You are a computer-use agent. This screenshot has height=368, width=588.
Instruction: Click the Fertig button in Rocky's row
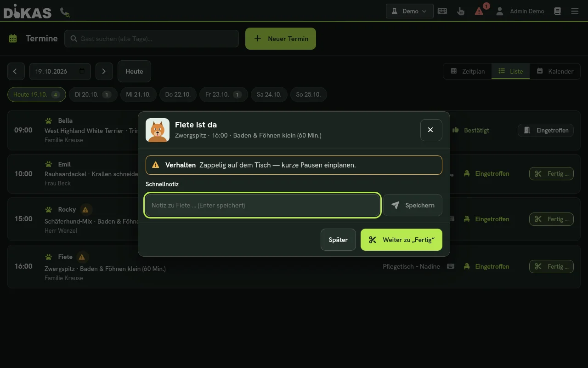click(x=551, y=219)
